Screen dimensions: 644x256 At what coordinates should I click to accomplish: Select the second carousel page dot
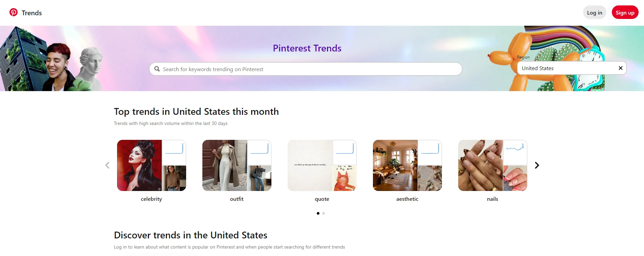324,213
